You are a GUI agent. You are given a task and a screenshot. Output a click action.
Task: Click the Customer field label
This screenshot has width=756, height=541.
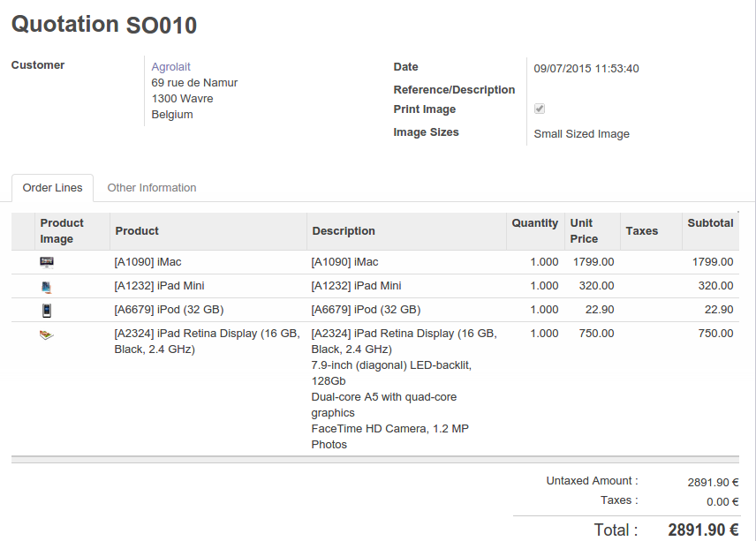38,65
